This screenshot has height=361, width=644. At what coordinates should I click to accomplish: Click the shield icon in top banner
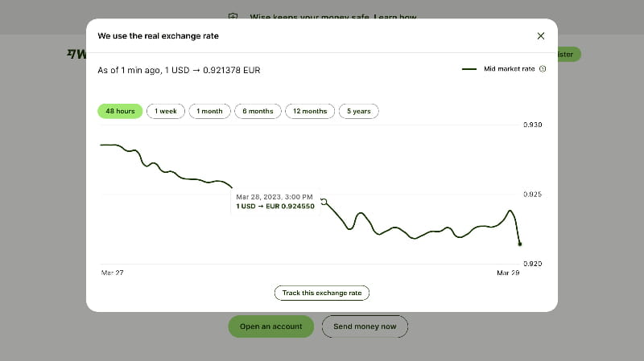click(x=233, y=17)
